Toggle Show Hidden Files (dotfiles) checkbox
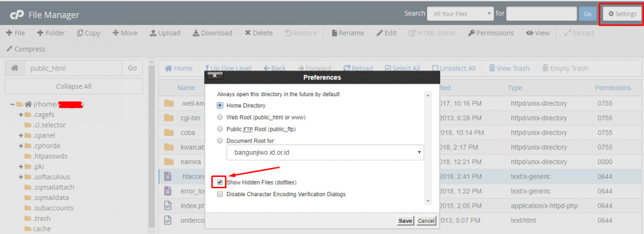 (x=220, y=182)
